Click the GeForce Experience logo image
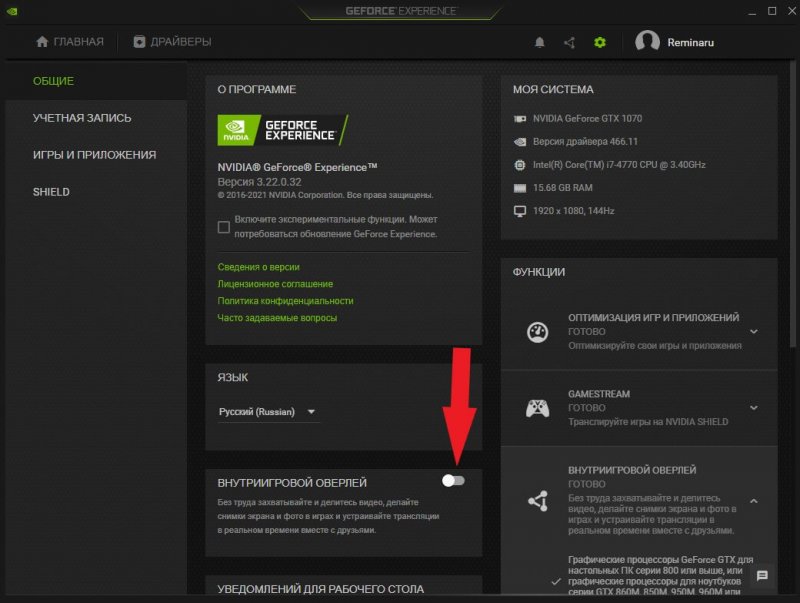Viewport: 800px width, 603px height. pos(283,130)
